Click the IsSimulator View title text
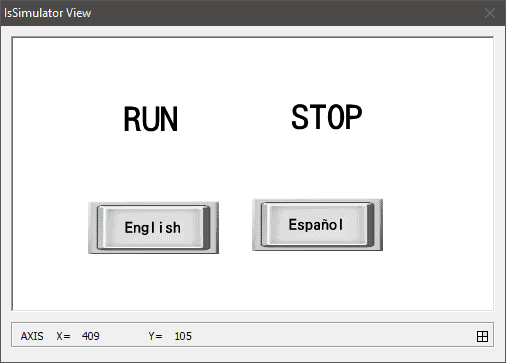506x363 pixels. pos(47,13)
